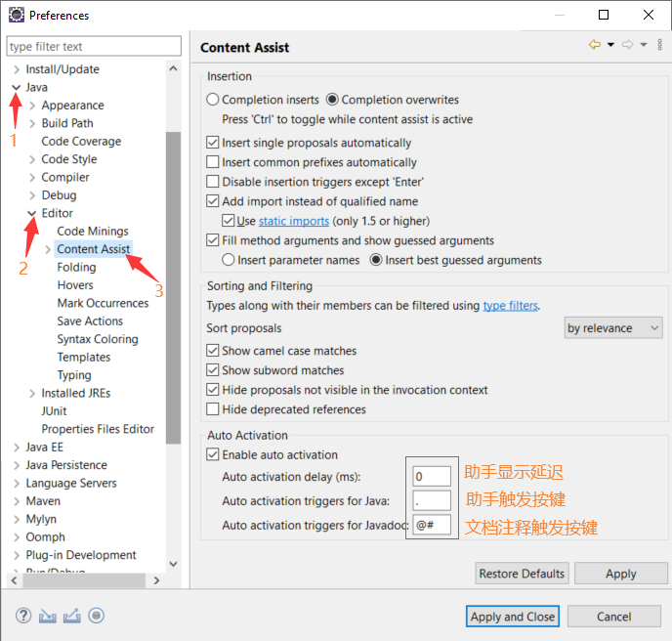Open the Typing preference page
This screenshot has height=641, width=672.
(x=74, y=375)
